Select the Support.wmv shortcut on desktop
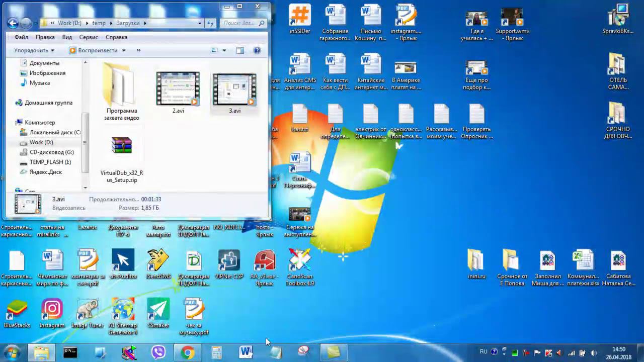The height and width of the screenshot is (362, 644). tap(512, 25)
